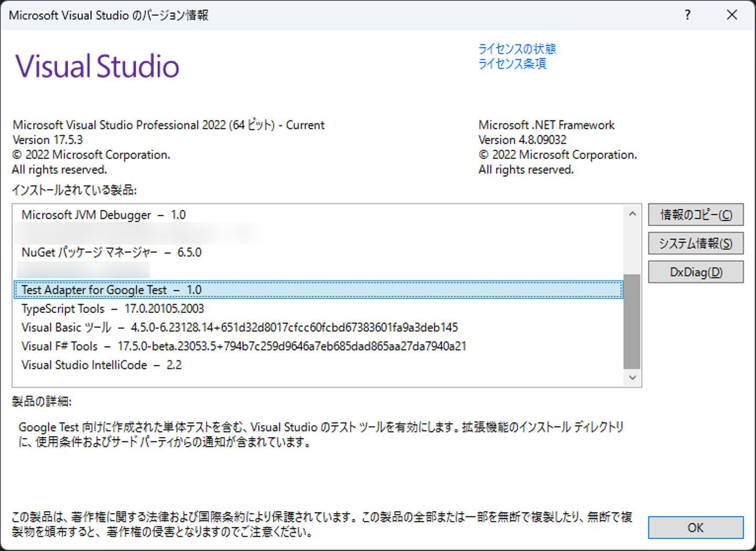The width and height of the screenshot is (756, 551).
Task: Select Microsoft JVM Debugger – 1.0 row
Action: [318, 215]
